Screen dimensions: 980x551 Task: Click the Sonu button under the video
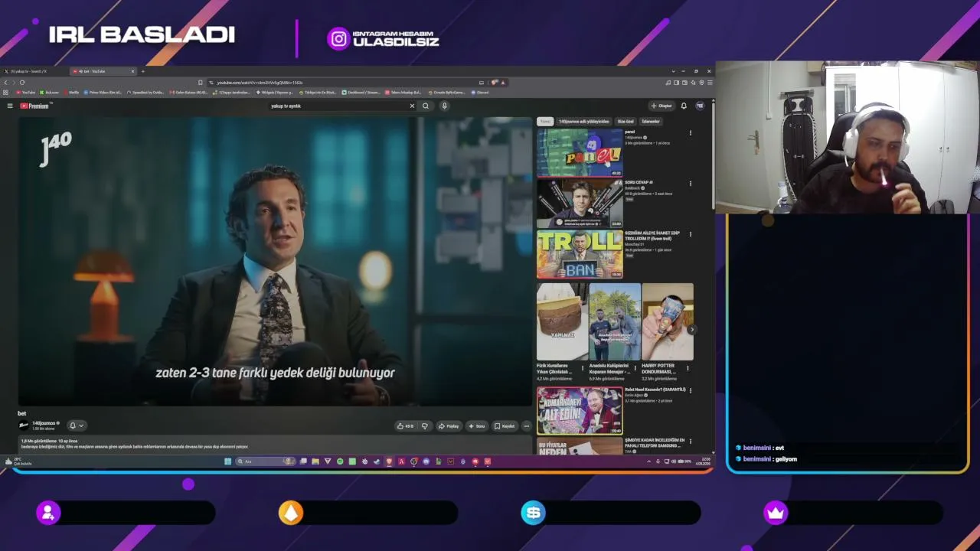click(477, 426)
